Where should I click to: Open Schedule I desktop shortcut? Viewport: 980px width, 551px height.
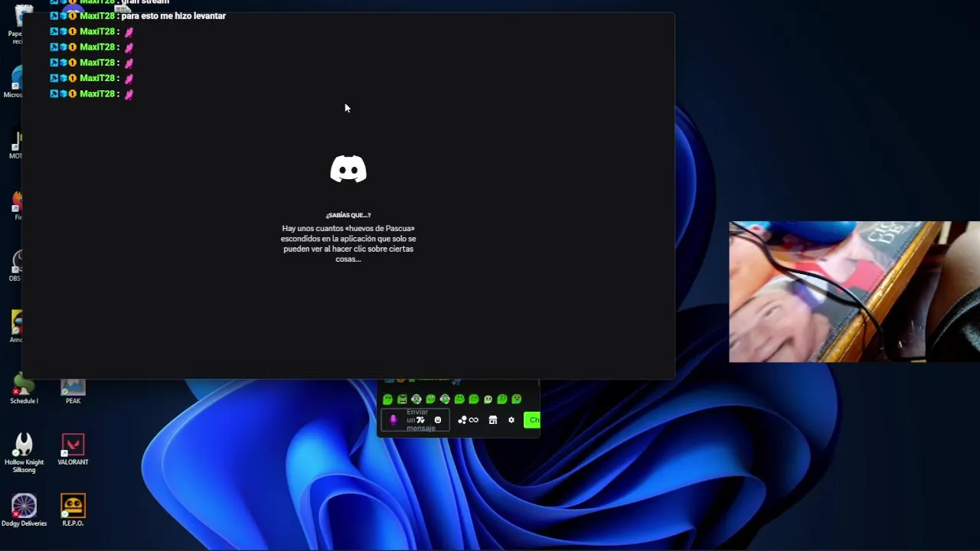24,388
